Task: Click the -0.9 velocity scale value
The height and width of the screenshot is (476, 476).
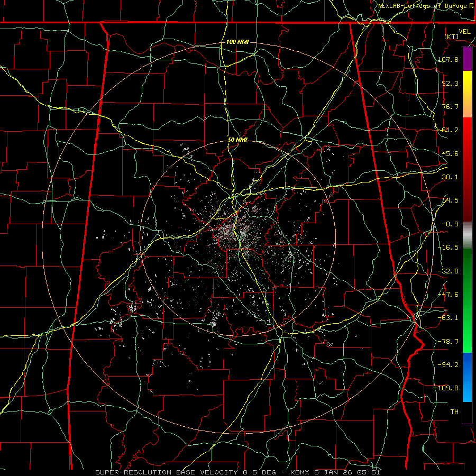Action: [x=450, y=224]
